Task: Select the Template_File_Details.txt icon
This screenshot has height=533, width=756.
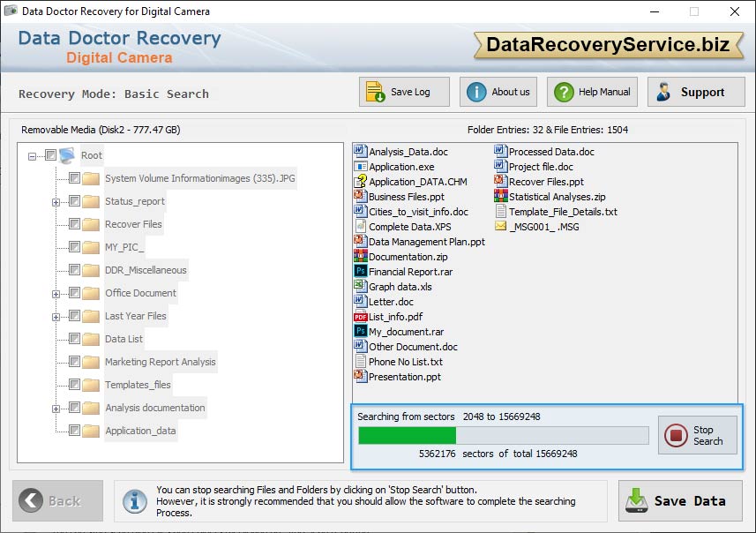Action: coord(500,211)
